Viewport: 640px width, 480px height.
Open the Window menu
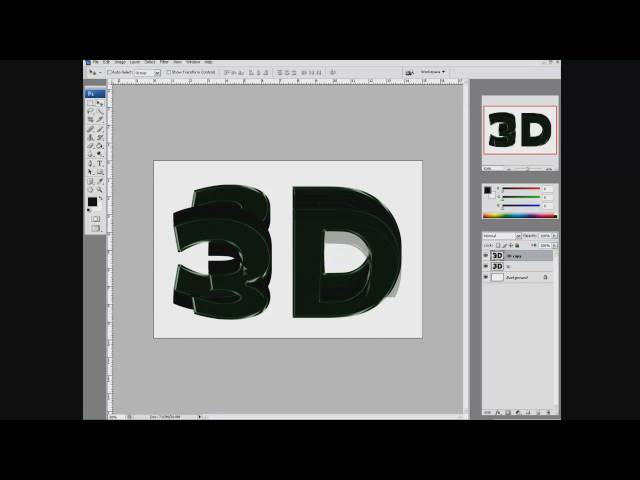[x=193, y=62]
